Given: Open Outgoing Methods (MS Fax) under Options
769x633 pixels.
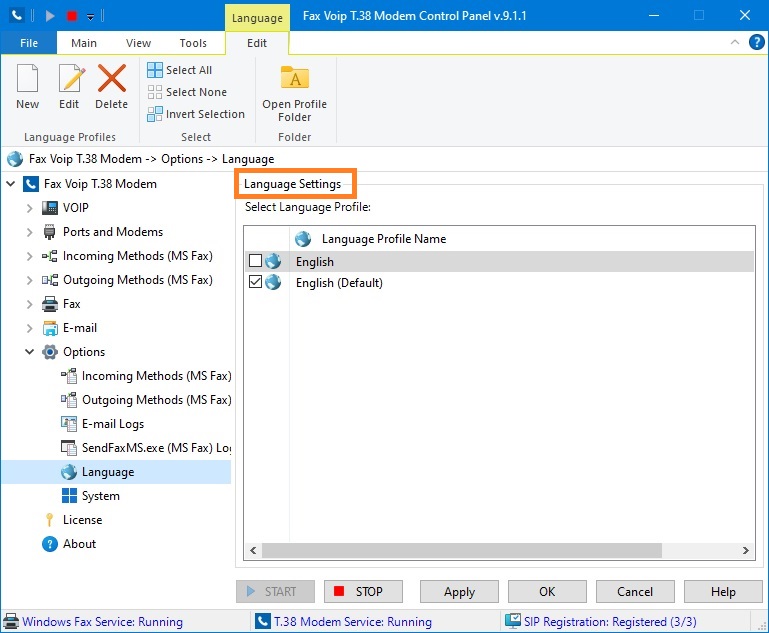Looking at the screenshot, I should pyautogui.click(x=146, y=400).
